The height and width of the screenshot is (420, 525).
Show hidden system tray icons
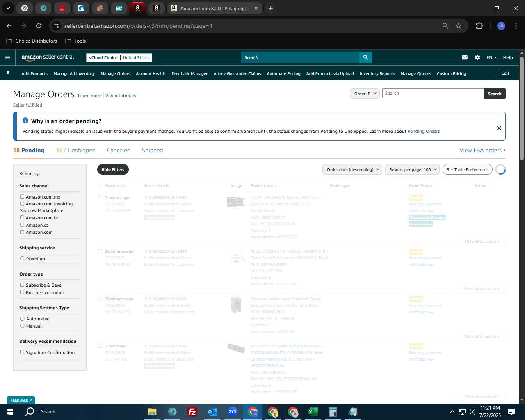point(452,411)
